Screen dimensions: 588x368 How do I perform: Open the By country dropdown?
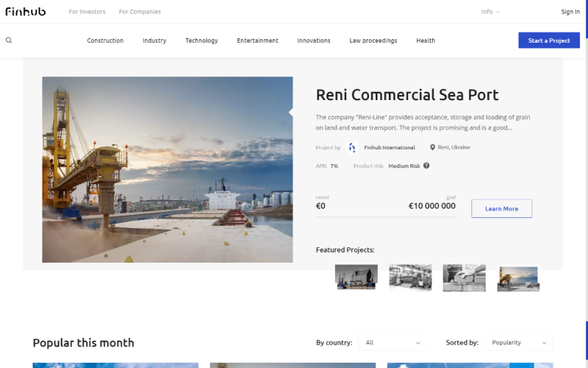click(392, 342)
